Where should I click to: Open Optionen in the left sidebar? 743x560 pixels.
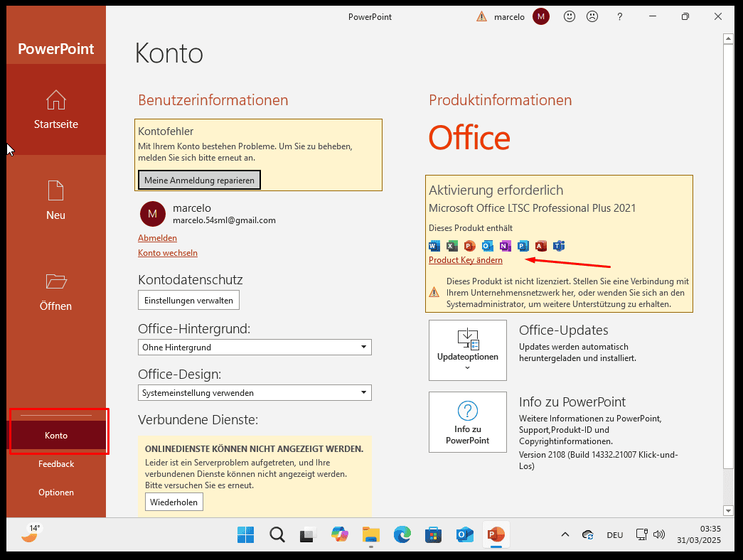[56, 492]
